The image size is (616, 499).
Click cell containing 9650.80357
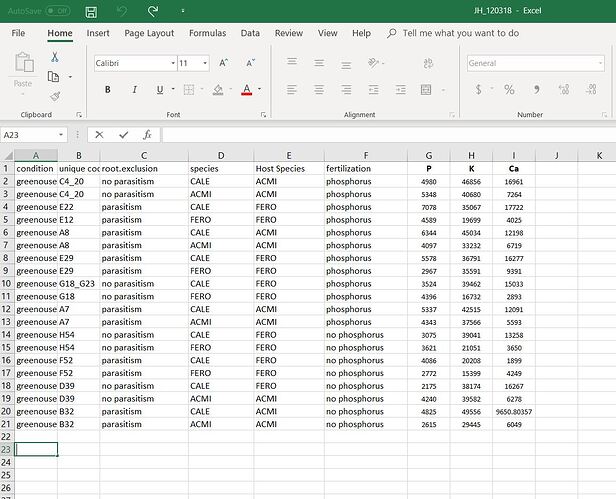[514, 412]
